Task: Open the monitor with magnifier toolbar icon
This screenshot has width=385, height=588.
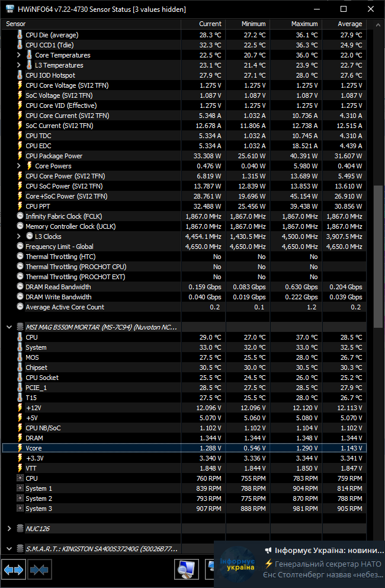Action: pos(187,570)
